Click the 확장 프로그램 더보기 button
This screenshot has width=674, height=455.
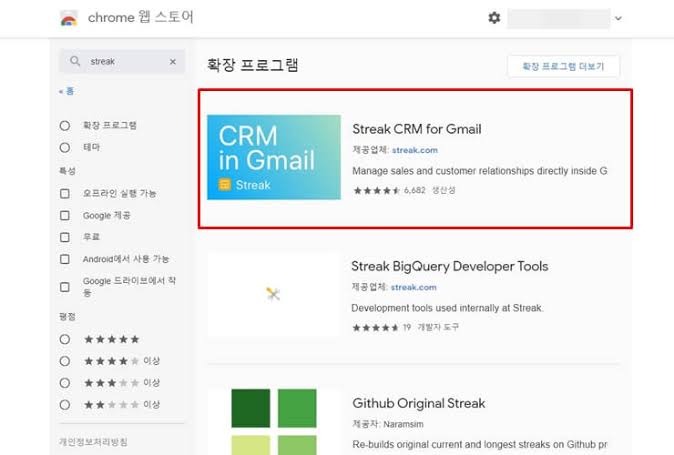[563, 66]
